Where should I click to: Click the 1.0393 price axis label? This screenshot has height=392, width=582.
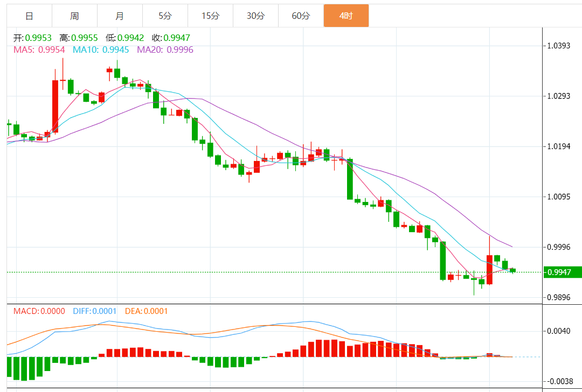(x=559, y=46)
